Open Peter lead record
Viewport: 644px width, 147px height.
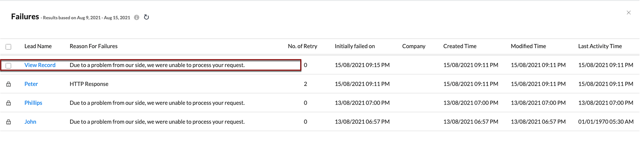[31, 84]
